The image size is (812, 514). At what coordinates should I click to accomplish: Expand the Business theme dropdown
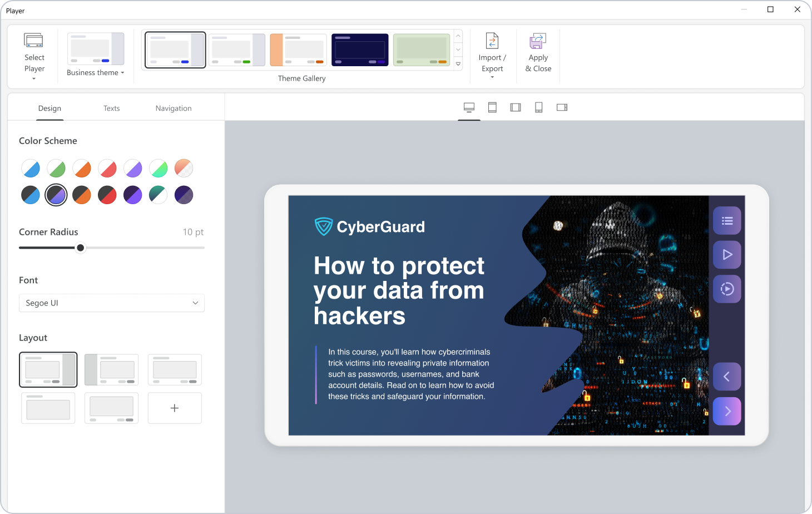point(96,72)
